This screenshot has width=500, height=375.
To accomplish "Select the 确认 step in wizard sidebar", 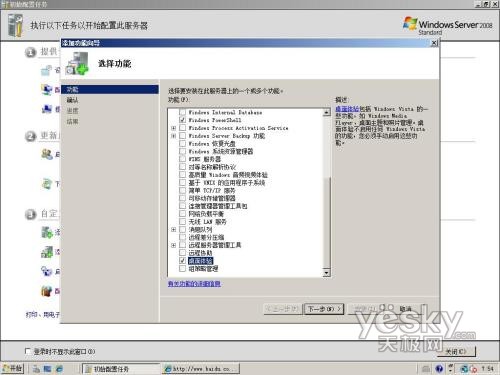I will point(72,100).
